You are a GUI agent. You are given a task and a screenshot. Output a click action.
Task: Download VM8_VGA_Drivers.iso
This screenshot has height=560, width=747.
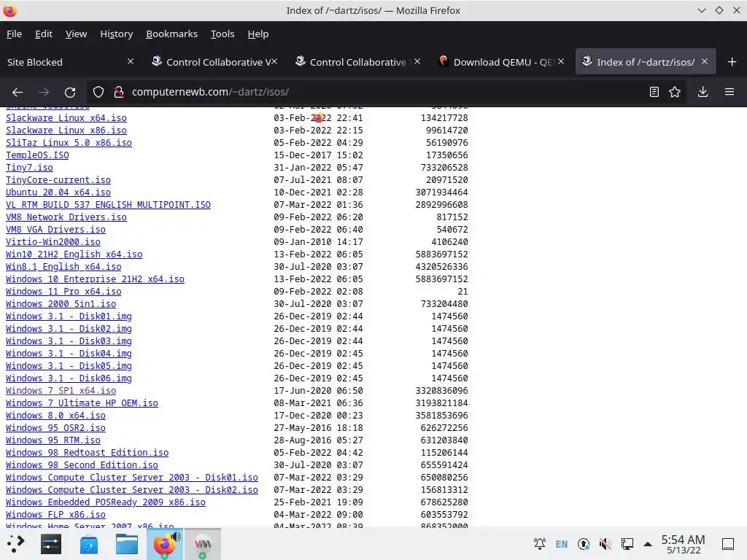coord(55,229)
